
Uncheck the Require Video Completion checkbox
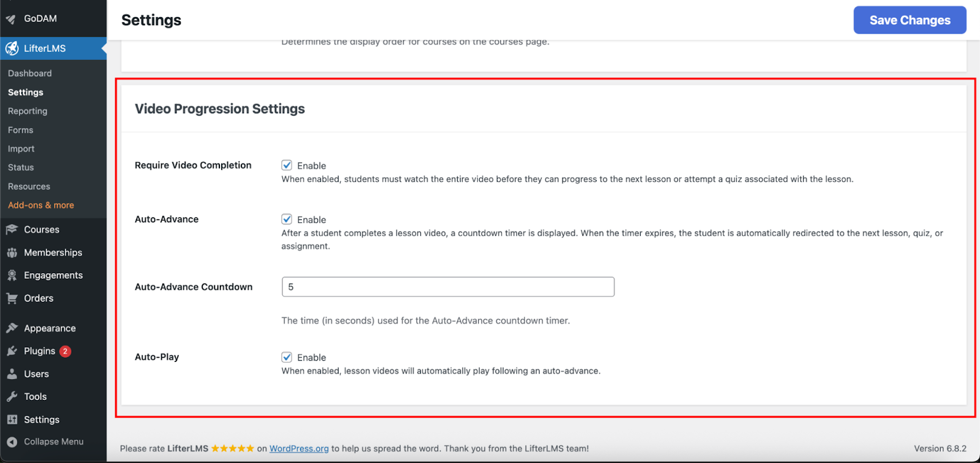coord(287,165)
